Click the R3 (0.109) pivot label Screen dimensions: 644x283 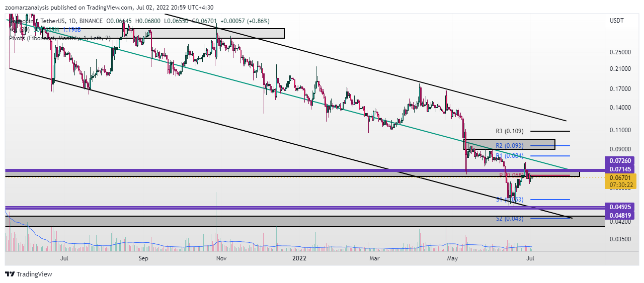pos(510,131)
